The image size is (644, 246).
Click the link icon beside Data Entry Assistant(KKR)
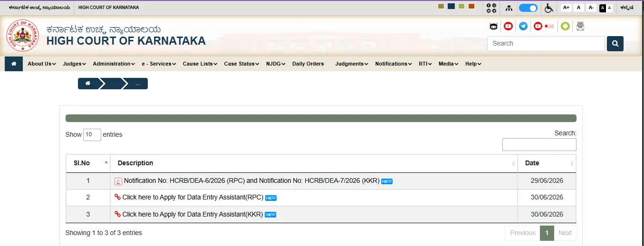117,214
